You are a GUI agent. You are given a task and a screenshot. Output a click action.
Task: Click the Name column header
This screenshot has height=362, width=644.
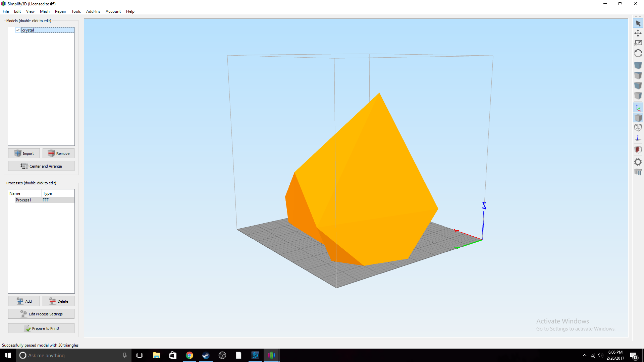[25, 193]
